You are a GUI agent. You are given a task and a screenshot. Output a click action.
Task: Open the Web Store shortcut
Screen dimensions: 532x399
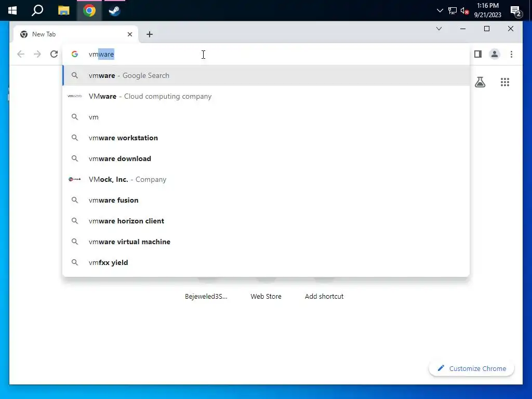tap(266, 296)
